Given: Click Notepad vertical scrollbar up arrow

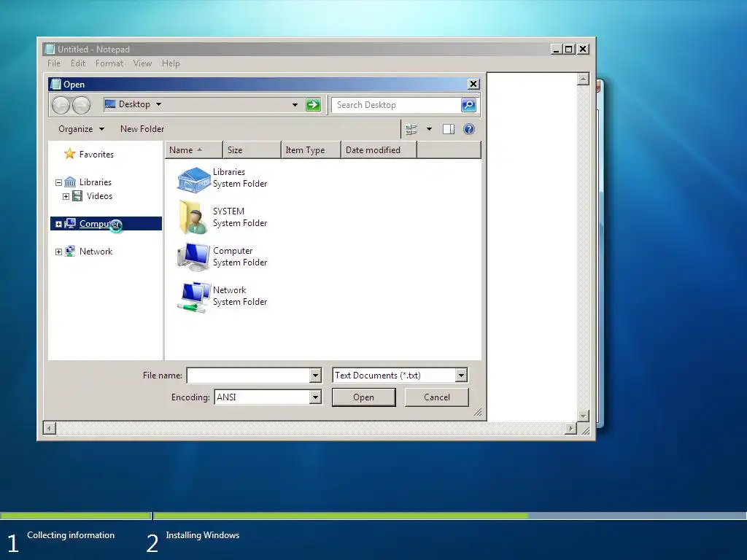Looking at the screenshot, I should click(583, 79).
